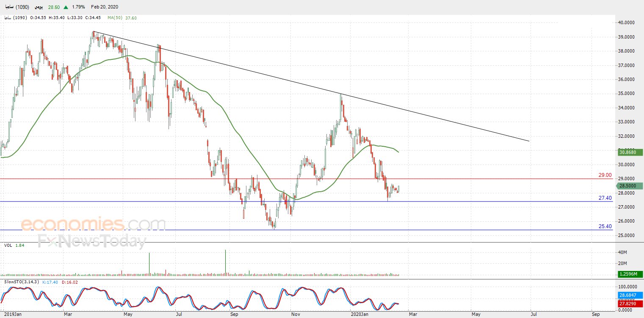The height and width of the screenshot is (318, 644).
Task: Click the 40.0000 price axis label
Action: click(626, 23)
